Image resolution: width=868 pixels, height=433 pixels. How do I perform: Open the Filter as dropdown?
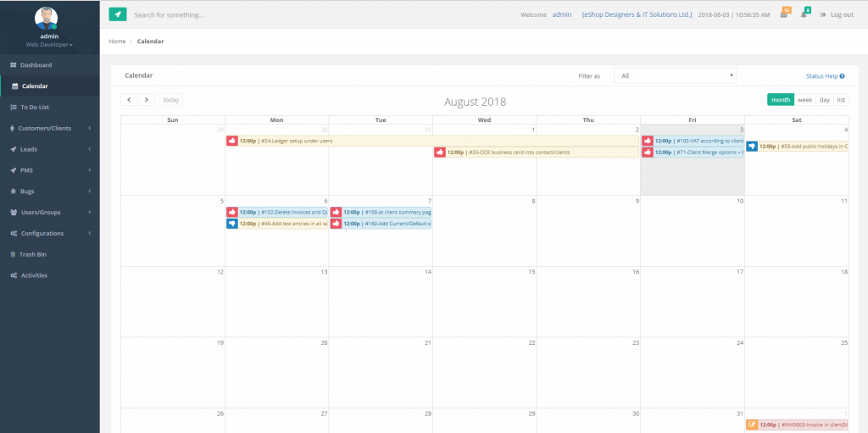675,75
